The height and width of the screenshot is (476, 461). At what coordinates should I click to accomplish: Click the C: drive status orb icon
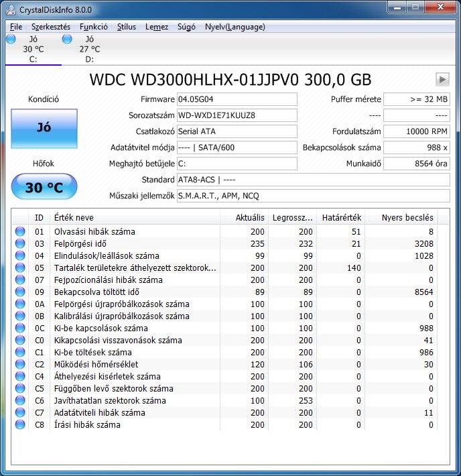click(x=11, y=39)
